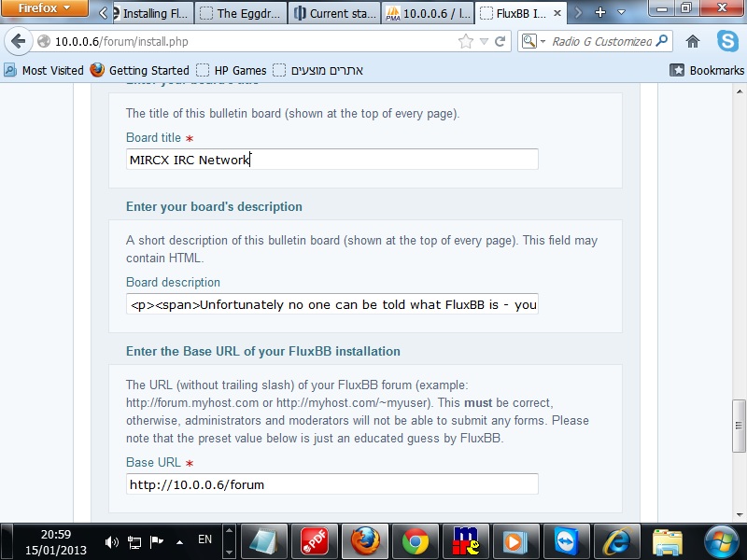Bookmark this page with the star
The width and height of the screenshot is (747, 560).
pos(465,41)
